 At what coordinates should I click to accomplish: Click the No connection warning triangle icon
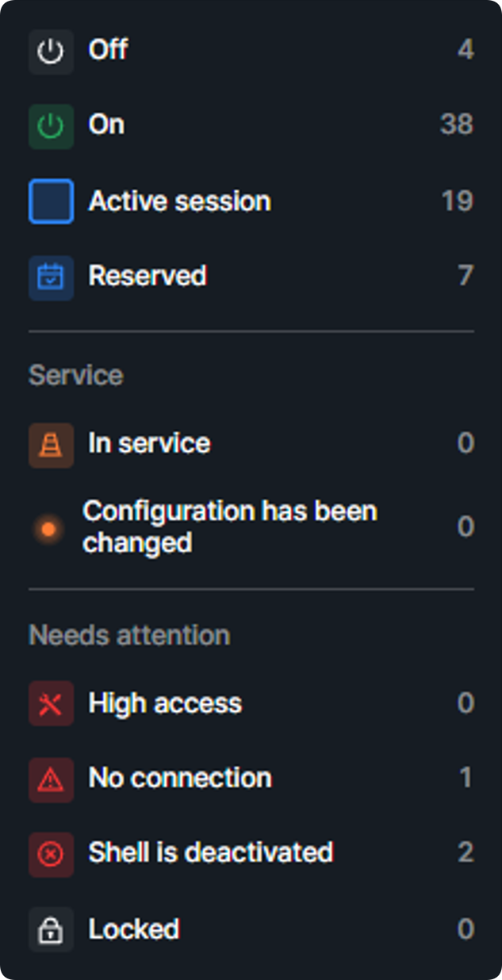(51, 780)
